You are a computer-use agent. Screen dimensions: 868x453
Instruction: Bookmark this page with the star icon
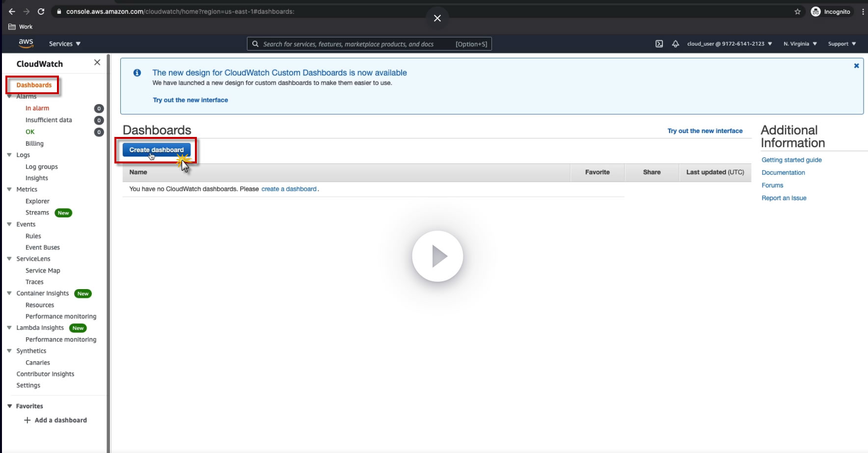click(x=797, y=12)
